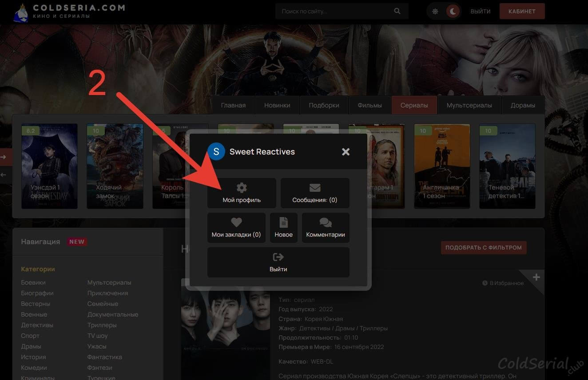Select Триллеры category in sidebar

[102, 325]
